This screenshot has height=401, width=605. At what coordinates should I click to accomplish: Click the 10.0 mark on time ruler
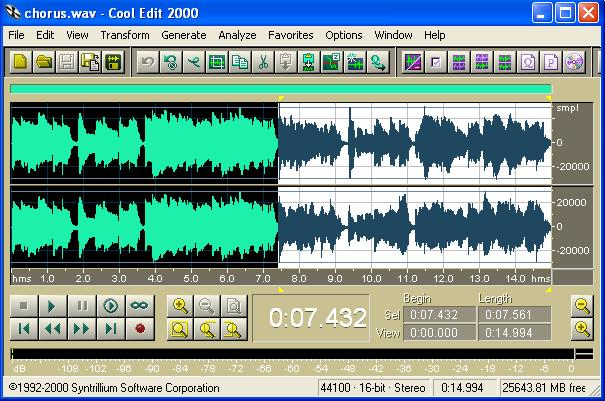(371, 278)
